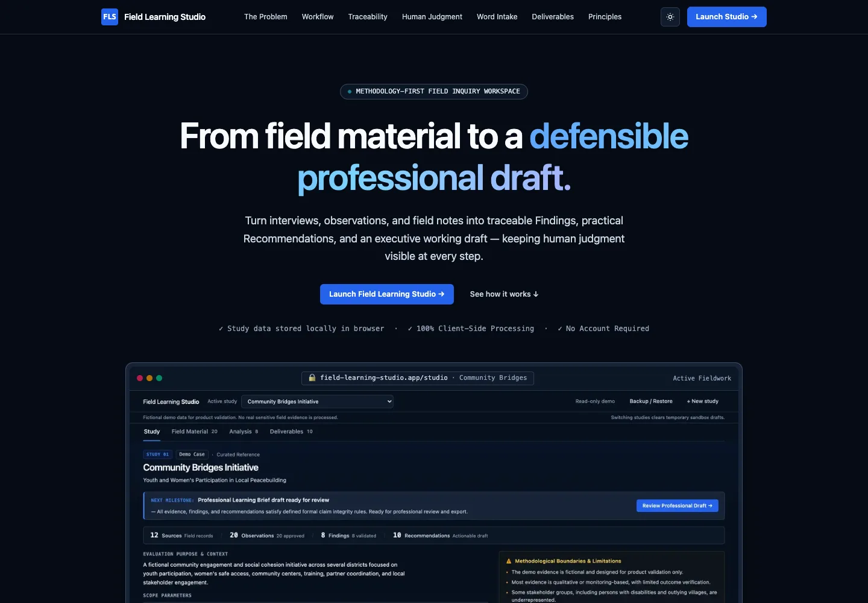
Task: Switch to the Study tab
Action: coord(152,432)
